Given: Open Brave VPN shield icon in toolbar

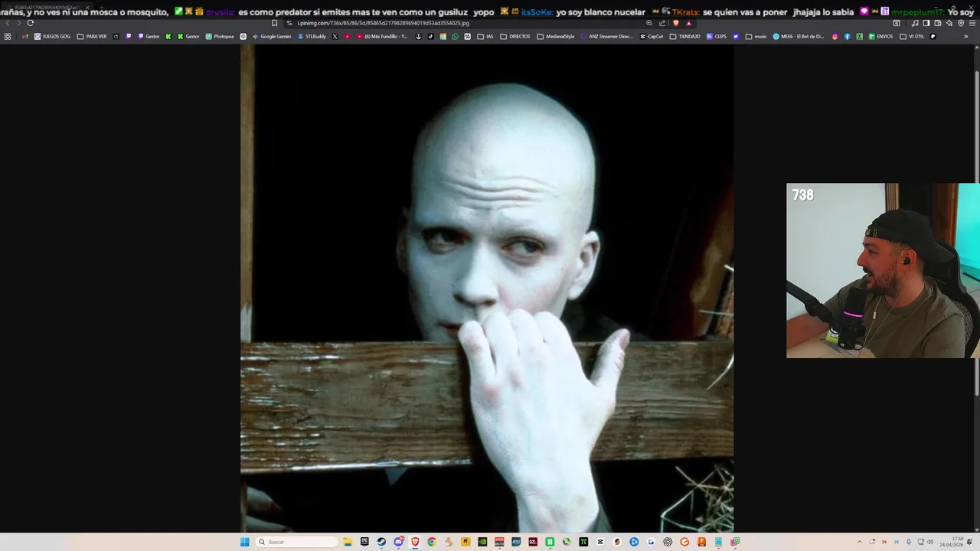Looking at the screenshot, I should point(961,23).
